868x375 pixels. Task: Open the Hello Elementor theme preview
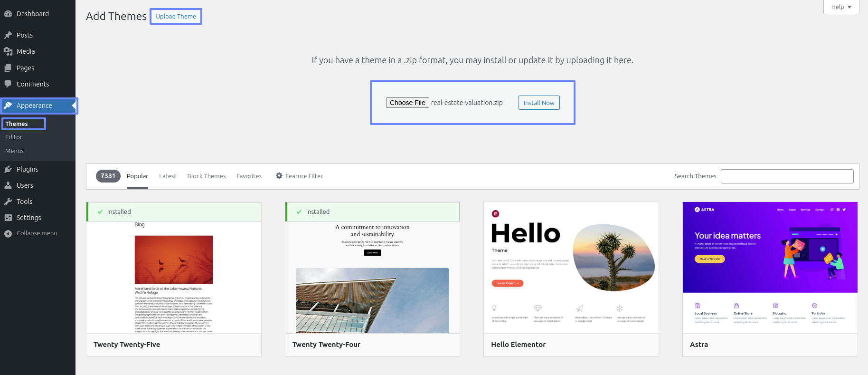pos(571,268)
